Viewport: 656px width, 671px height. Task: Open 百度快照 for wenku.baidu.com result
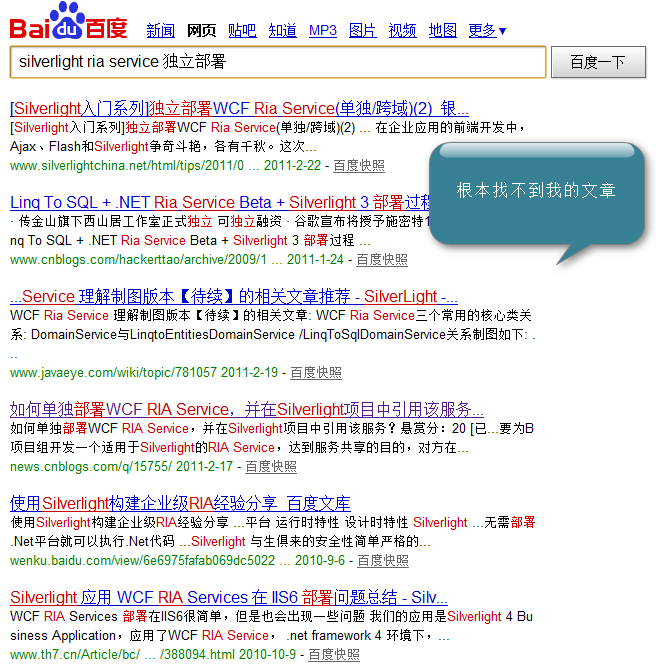click(x=383, y=561)
